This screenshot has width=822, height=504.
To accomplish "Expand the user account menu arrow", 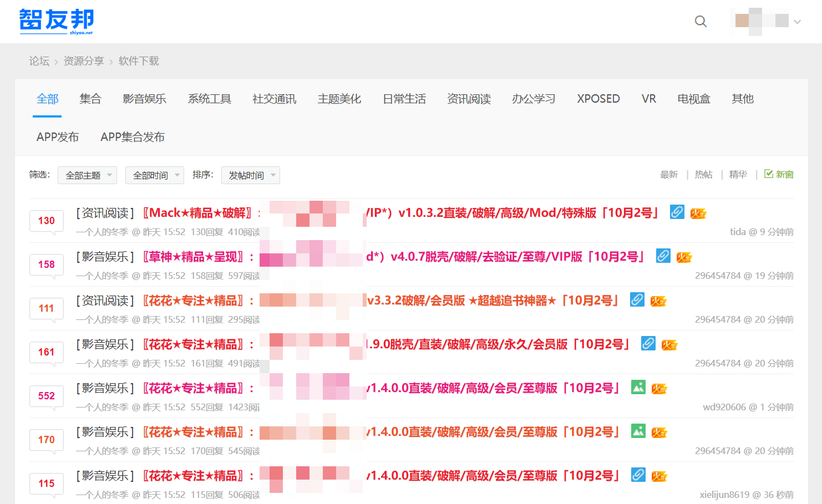I will click(797, 22).
